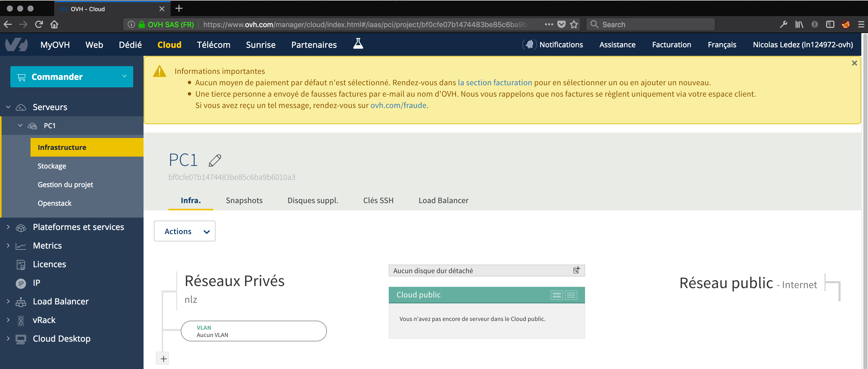868x369 pixels.
Task: Select Infrastructure in the sidebar
Action: click(x=87, y=147)
